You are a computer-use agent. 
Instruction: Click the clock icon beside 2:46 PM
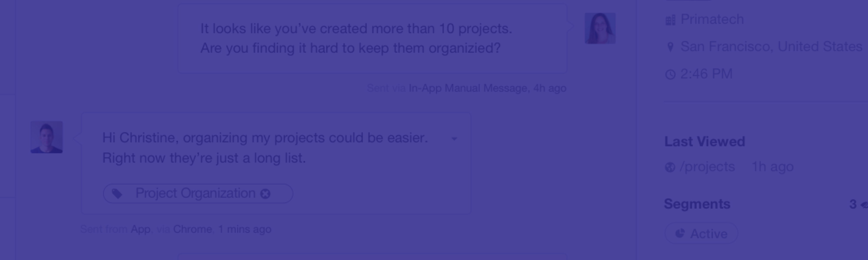[x=670, y=74]
